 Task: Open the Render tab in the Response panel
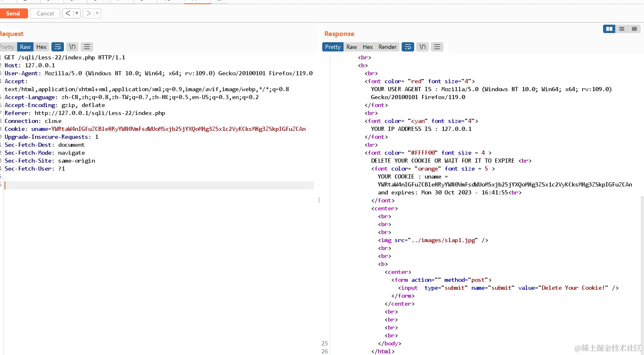pyautogui.click(x=387, y=47)
